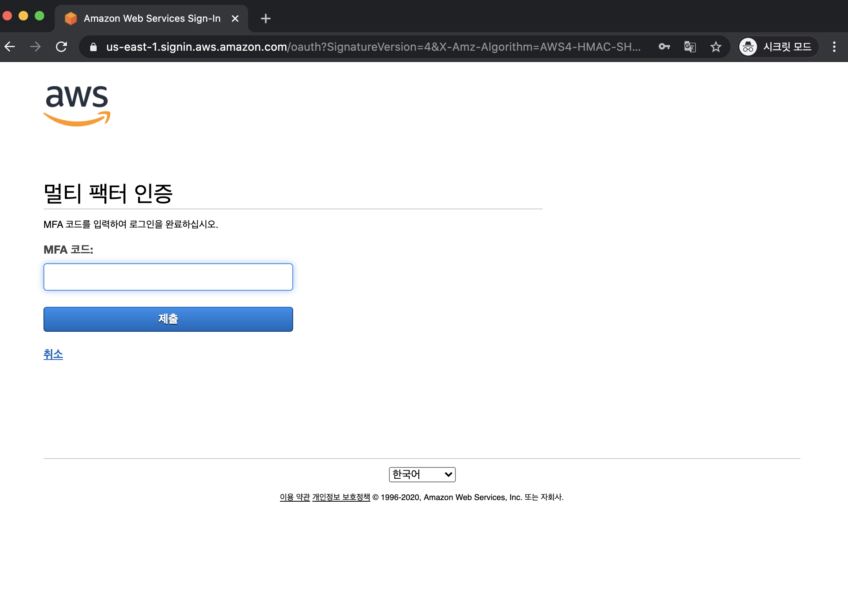Click the Google Translate page icon
The height and width of the screenshot is (616, 848).
(x=690, y=47)
